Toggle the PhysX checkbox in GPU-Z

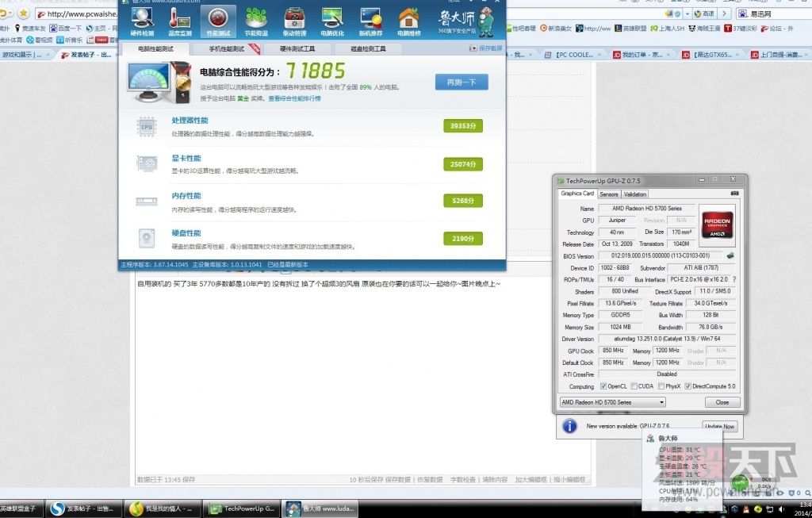pos(661,386)
